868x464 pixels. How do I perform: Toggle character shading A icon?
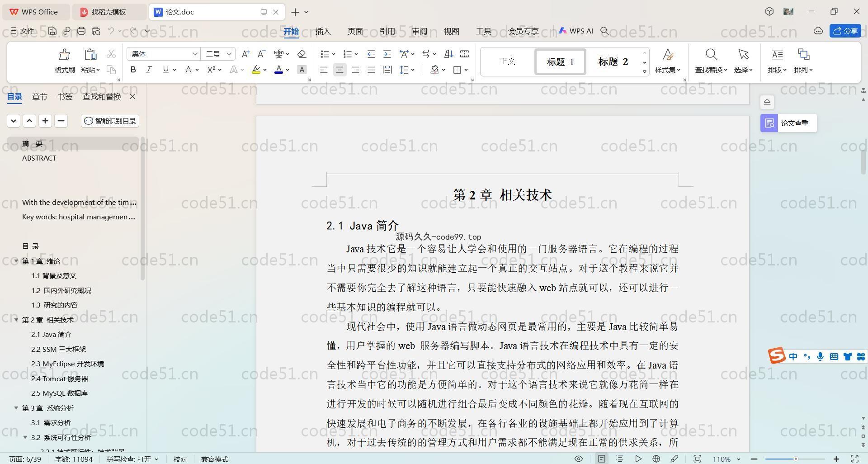pos(302,70)
